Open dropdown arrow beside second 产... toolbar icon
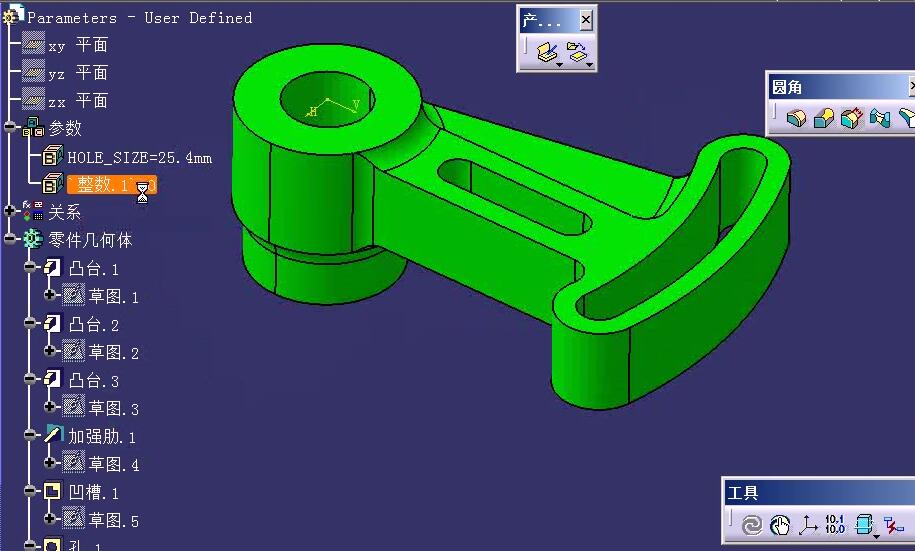This screenshot has height=551, width=915. click(x=589, y=65)
